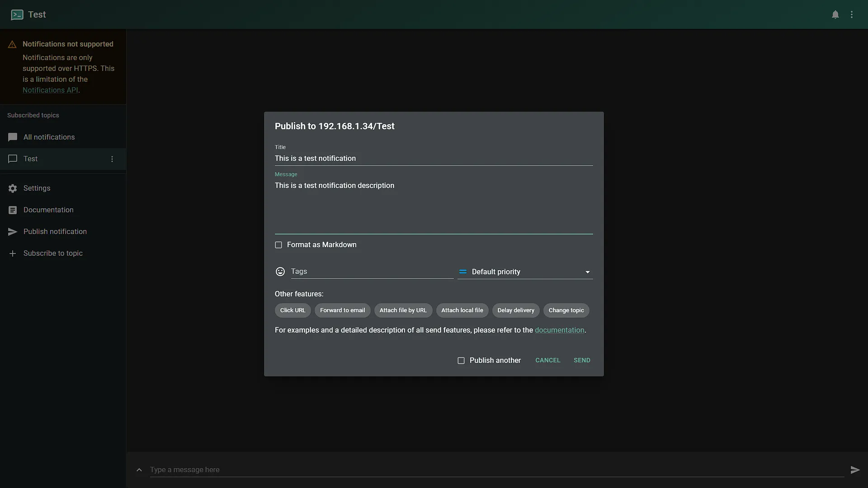
Task: Click Publish notification in sidebar
Action: pos(63,232)
